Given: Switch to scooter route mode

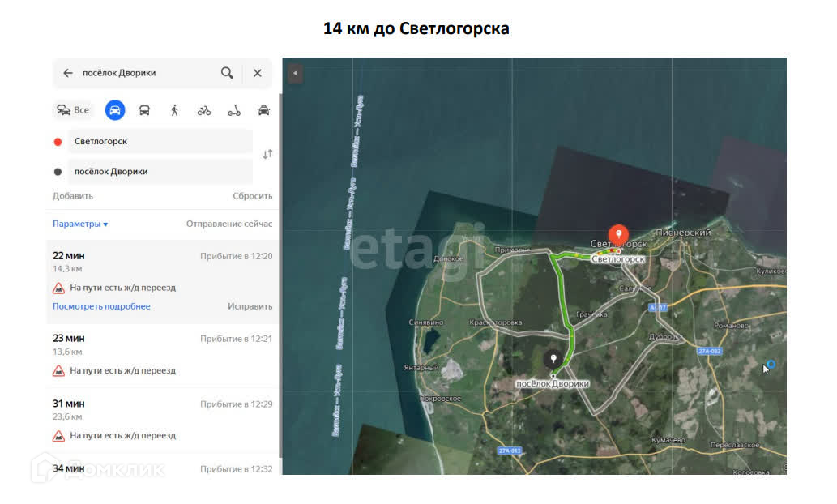Looking at the screenshot, I should click(234, 110).
